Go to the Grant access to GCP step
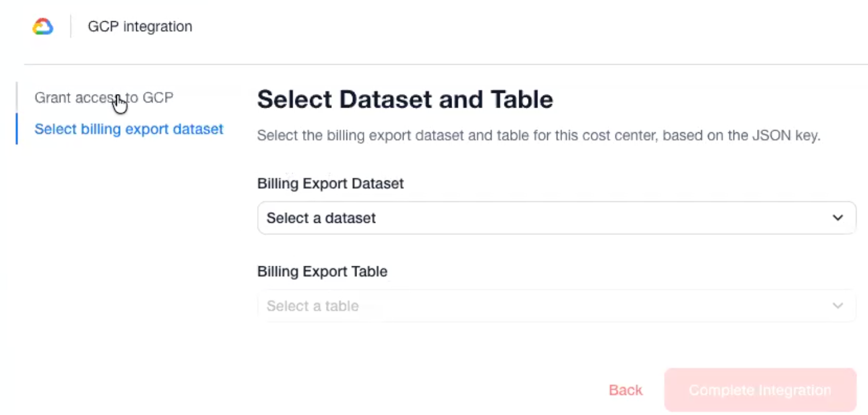This screenshot has height=415, width=868. [103, 98]
